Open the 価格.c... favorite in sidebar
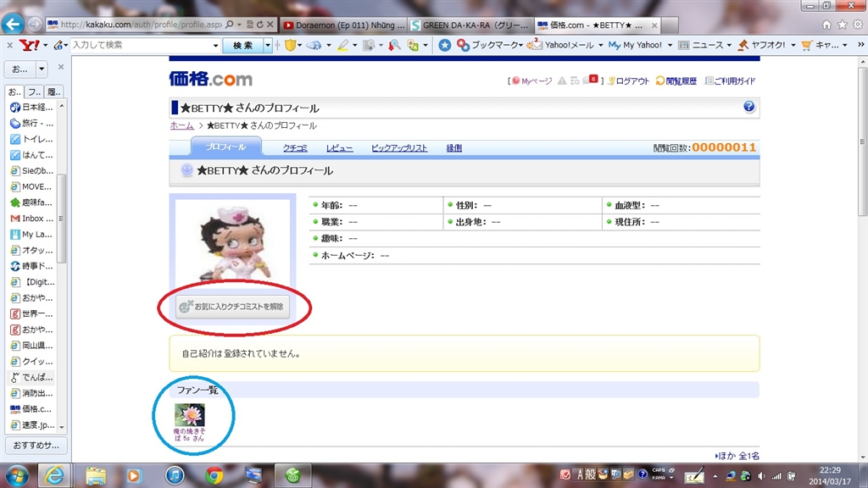Screen dimensions: 868x488 point(32,409)
